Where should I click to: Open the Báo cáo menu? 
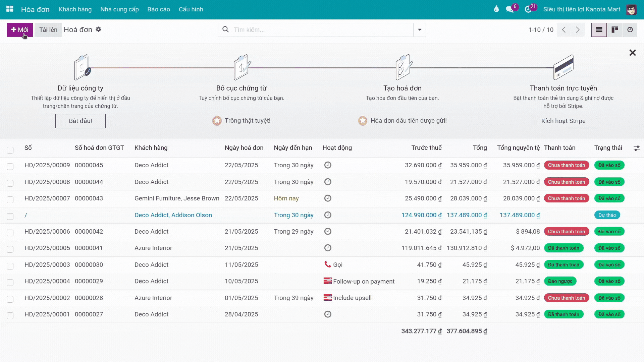point(159,9)
